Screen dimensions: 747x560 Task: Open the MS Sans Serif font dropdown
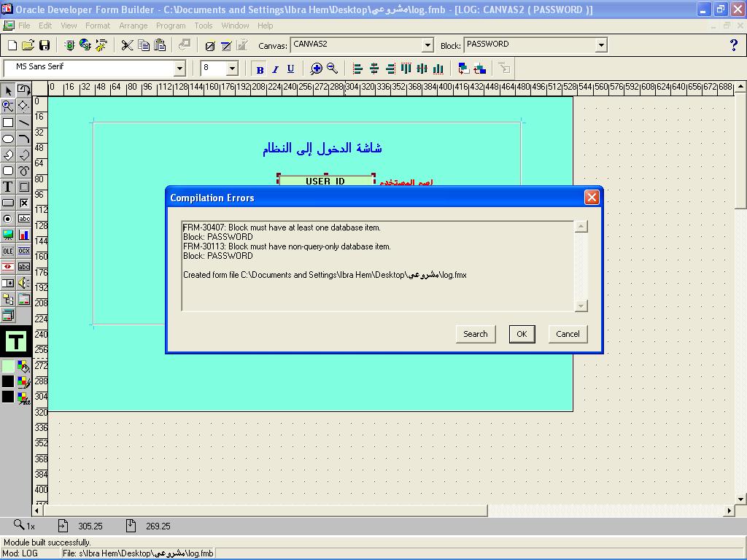point(179,69)
